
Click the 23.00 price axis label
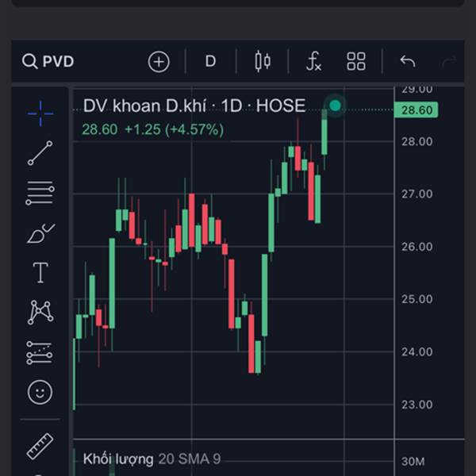click(x=417, y=405)
